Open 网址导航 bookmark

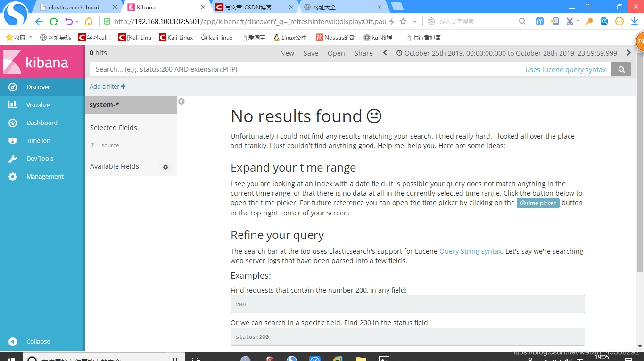tap(55, 37)
